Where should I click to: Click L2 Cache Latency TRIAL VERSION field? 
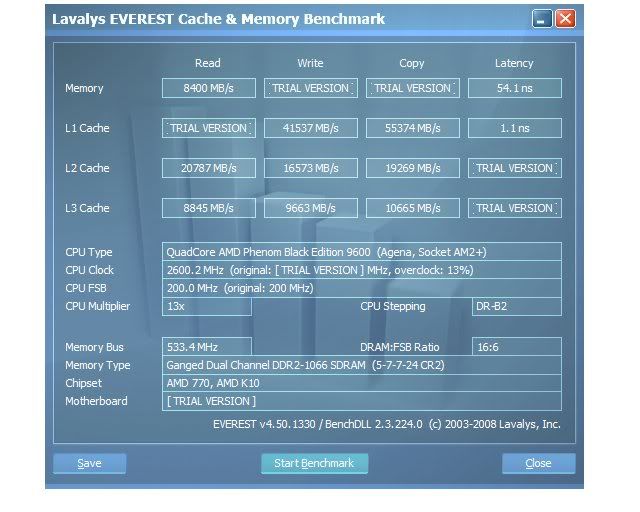click(515, 168)
